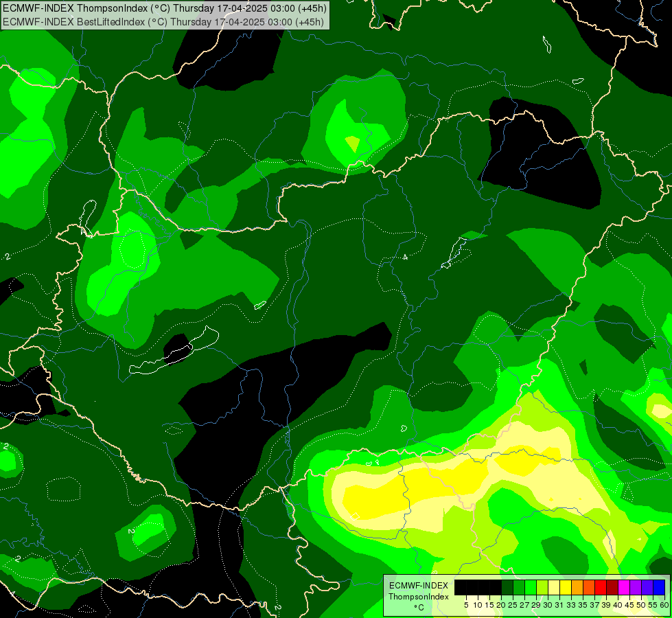Click the legend scale value 27

524,605
